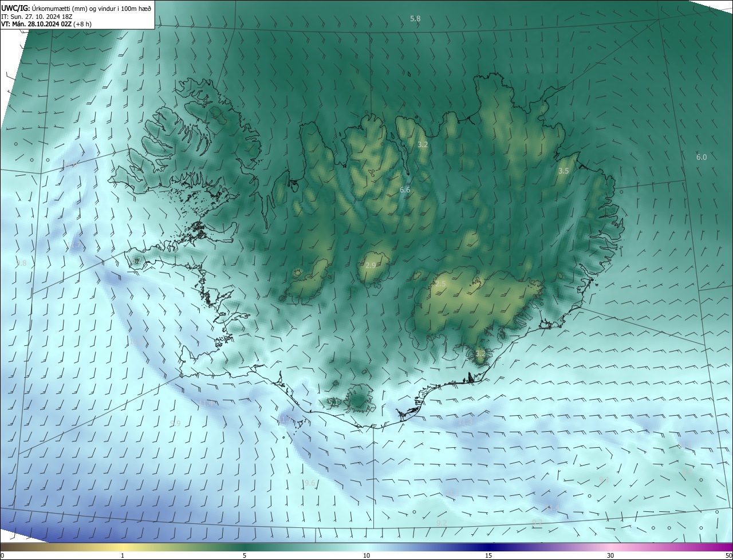This screenshot has width=733, height=560.
Task: Click the 50 tick on the colour scale
Action: coord(728,555)
